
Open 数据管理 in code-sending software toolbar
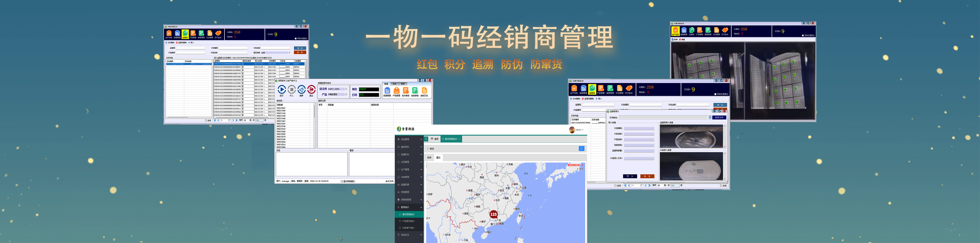pos(387,91)
